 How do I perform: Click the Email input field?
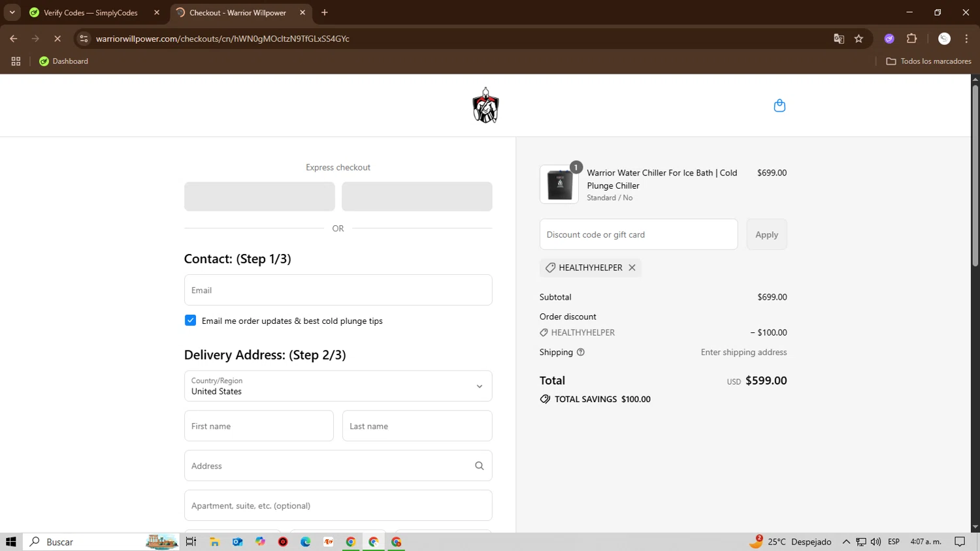coord(338,290)
